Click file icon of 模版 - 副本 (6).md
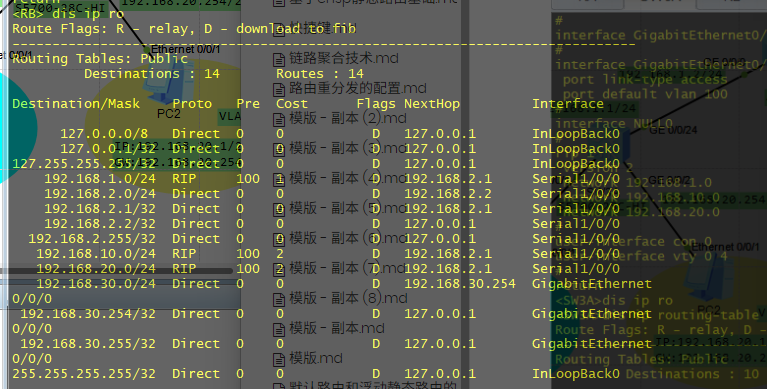The height and width of the screenshot is (389, 767). [279, 239]
